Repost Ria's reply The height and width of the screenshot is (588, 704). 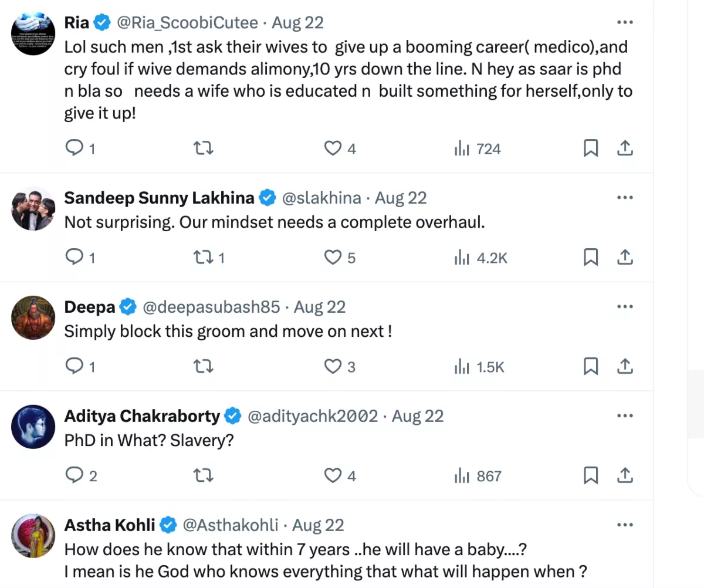click(x=203, y=149)
